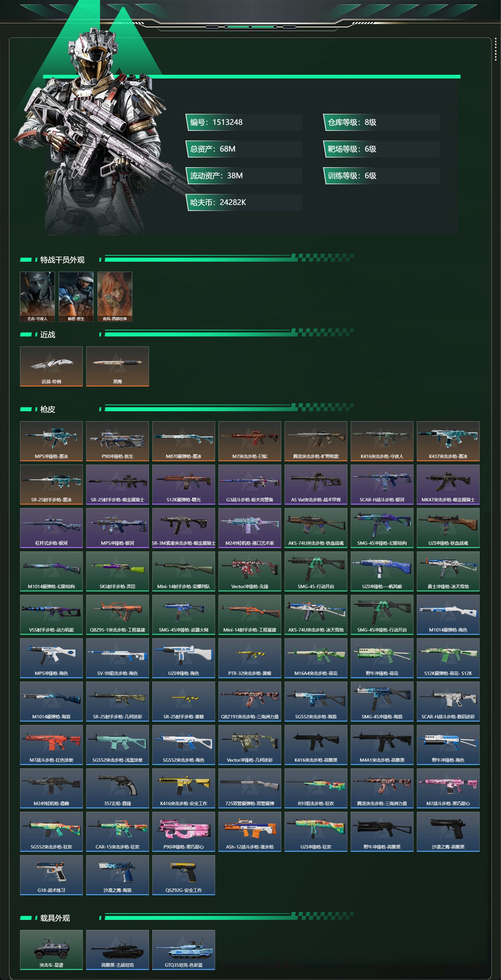Open the M4A1突击步枪-高雅黑 skin card
The height and width of the screenshot is (980, 501).
tap(382, 744)
